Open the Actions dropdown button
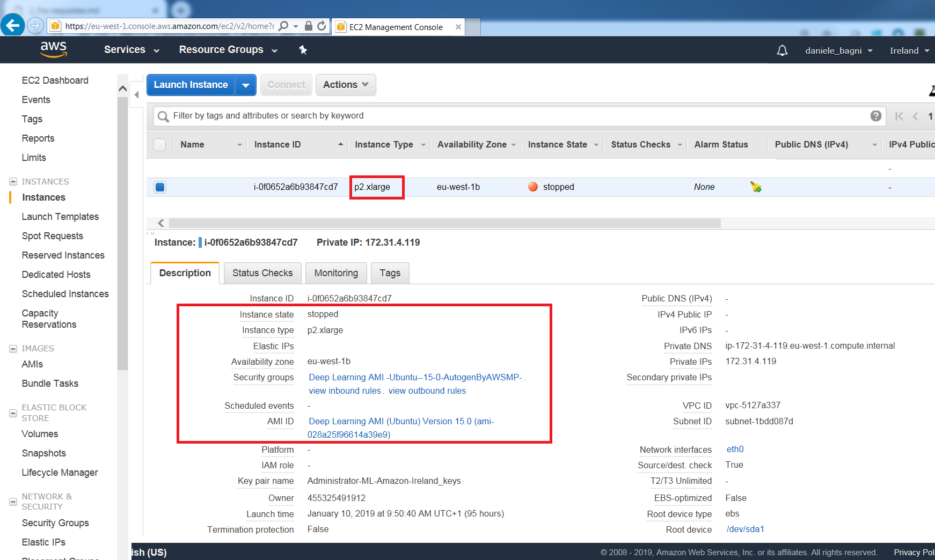The height and width of the screenshot is (560, 935). 346,85
